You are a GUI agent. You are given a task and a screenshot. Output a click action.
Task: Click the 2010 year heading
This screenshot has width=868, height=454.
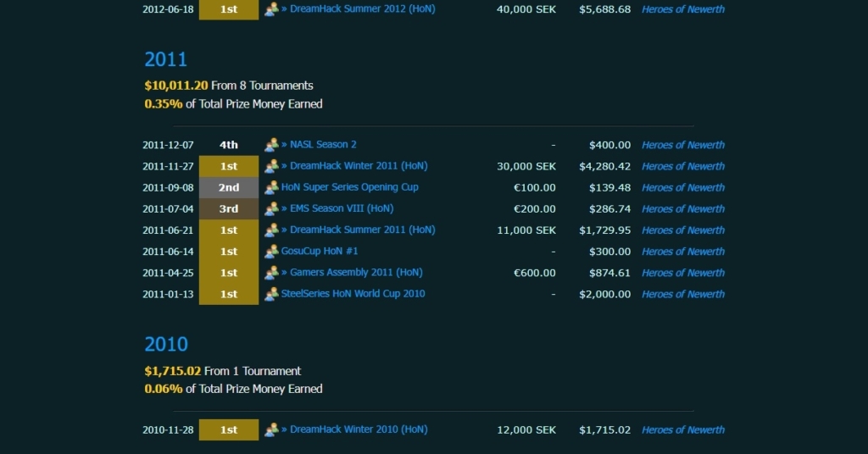point(166,344)
